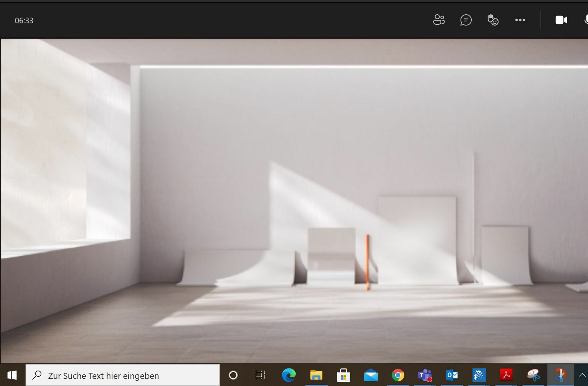This screenshot has width=588, height=386.
Task: Open Cortana circle on the taskbar
Action: pos(233,375)
